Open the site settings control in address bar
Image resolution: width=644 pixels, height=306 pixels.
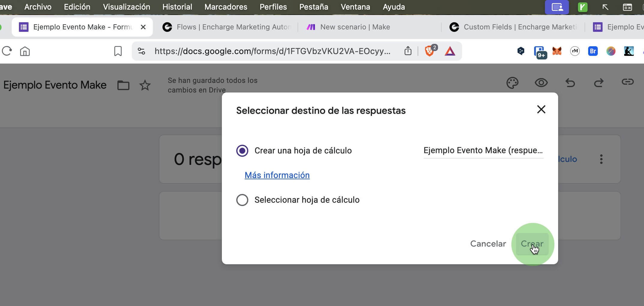141,51
